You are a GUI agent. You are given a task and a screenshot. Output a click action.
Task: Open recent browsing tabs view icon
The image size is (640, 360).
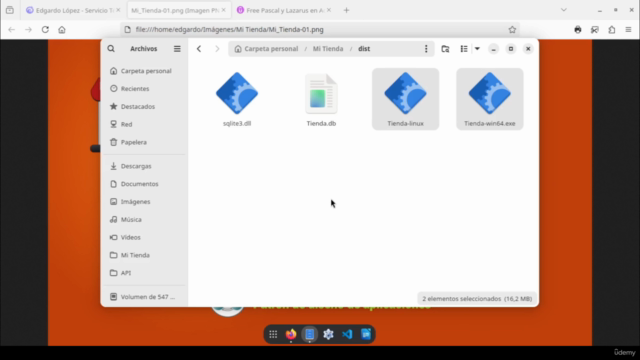pyautogui.click(x=10, y=10)
